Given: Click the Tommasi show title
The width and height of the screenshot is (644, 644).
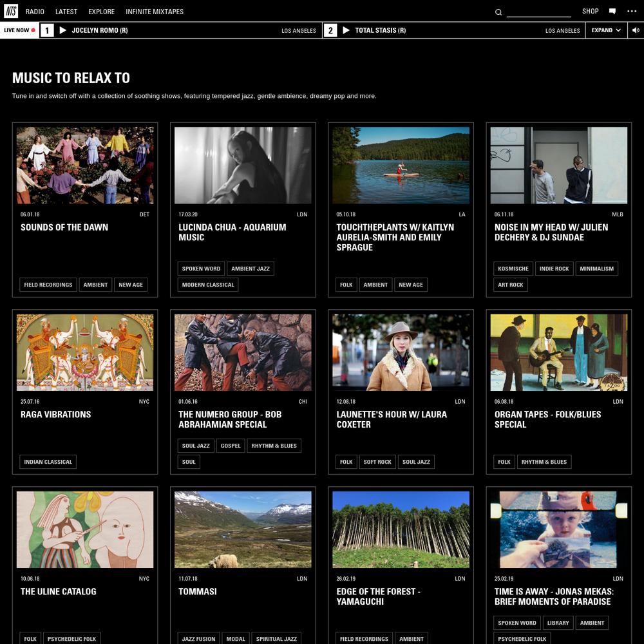Looking at the screenshot, I should pos(197,591).
